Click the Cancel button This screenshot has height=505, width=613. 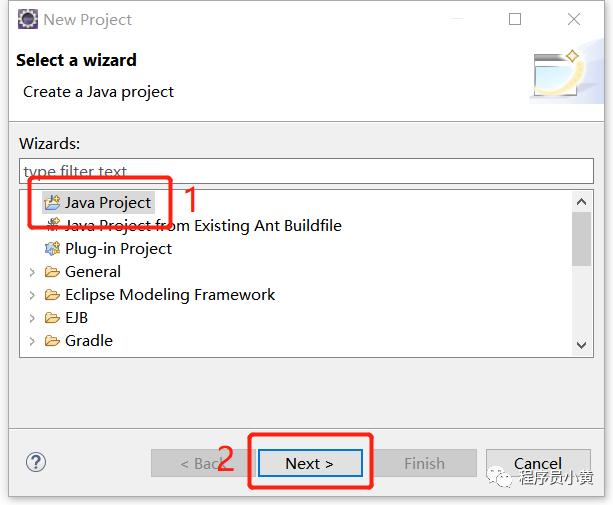pos(538,463)
